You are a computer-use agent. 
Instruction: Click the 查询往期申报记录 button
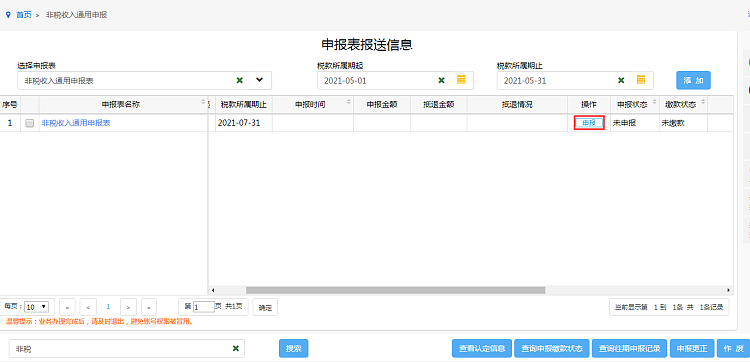click(629, 349)
